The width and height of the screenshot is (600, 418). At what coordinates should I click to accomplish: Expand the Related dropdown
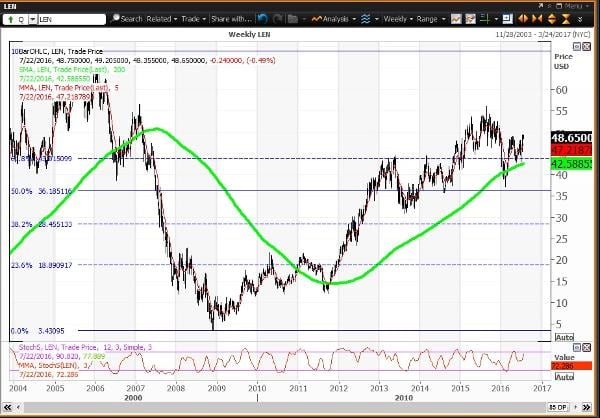pos(162,18)
